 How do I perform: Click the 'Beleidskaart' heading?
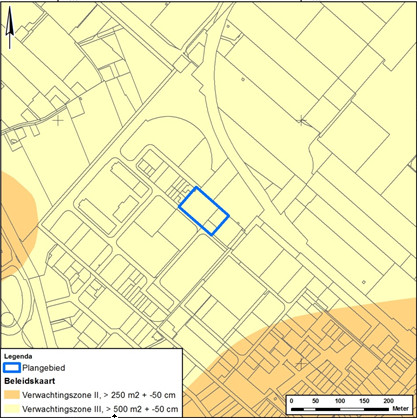[x=29, y=381]
